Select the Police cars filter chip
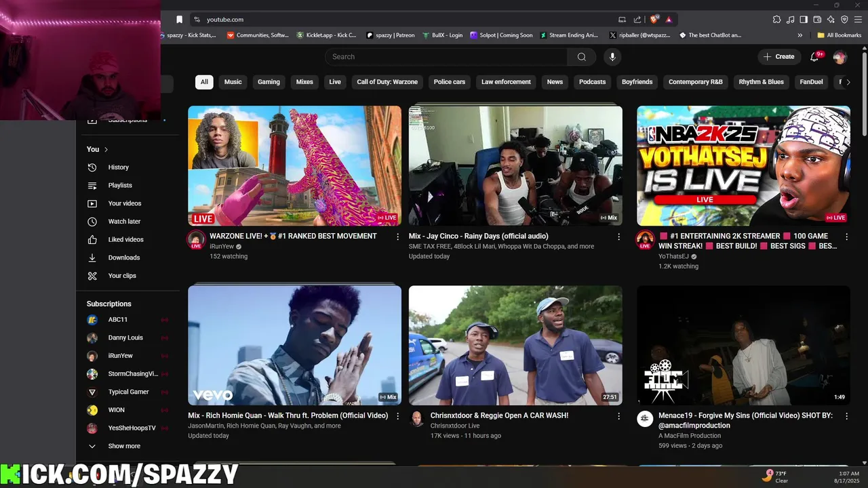 450,82
